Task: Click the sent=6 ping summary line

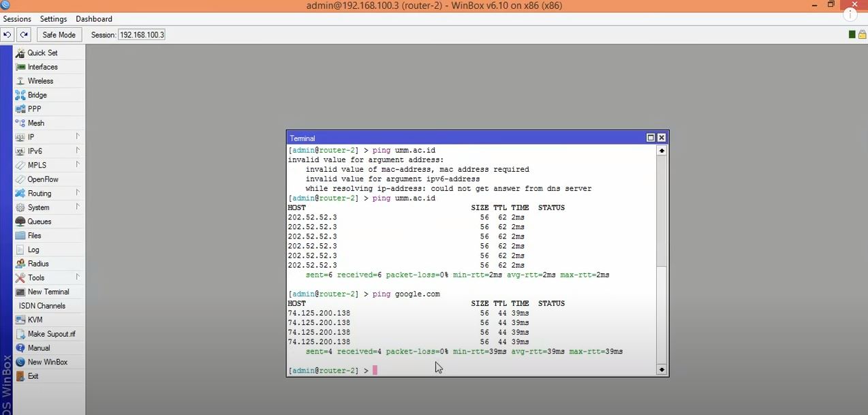Action: (457, 275)
